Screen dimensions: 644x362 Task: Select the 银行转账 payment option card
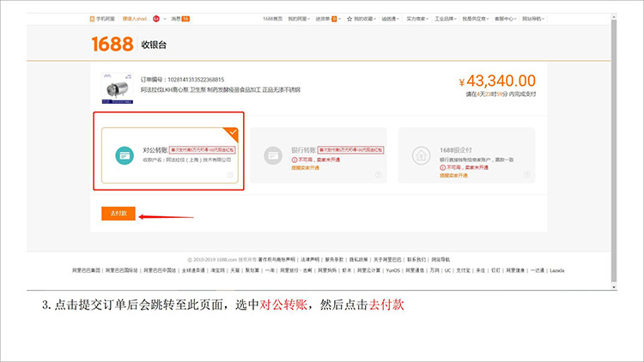[319, 155]
